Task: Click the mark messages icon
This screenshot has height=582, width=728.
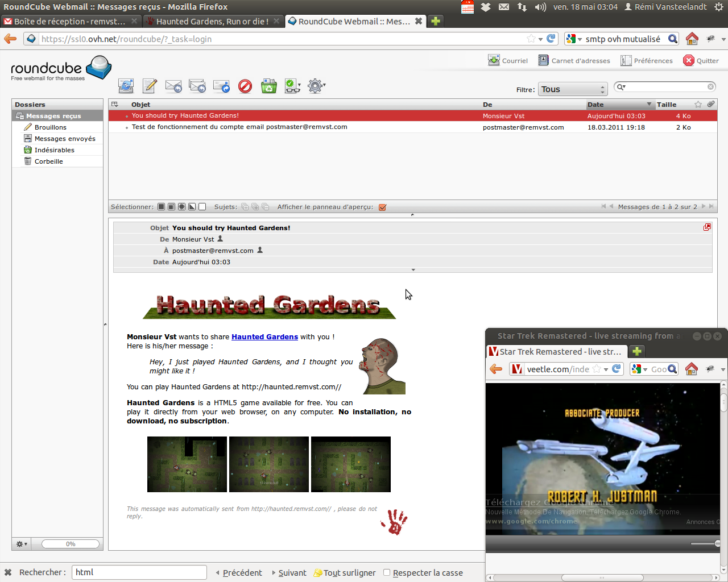Action: point(292,86)
